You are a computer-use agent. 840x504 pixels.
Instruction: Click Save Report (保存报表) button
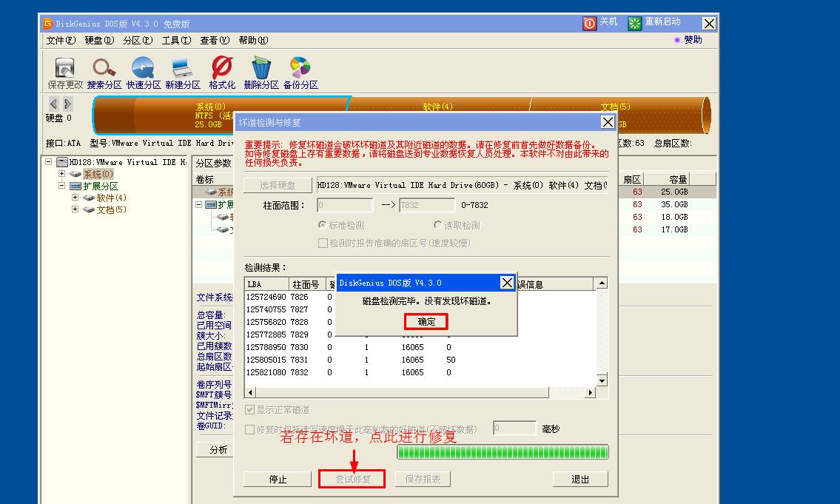[x=423, y=479]
